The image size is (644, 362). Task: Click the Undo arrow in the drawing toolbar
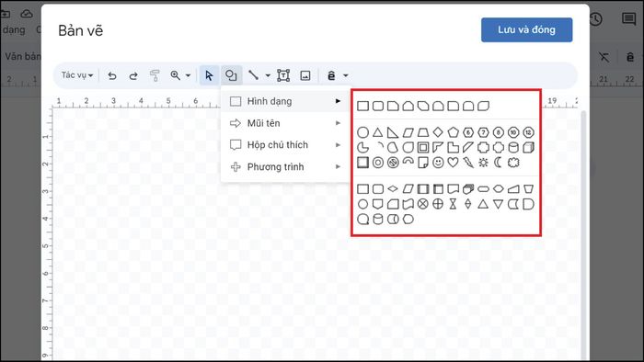tap(111, 75)
